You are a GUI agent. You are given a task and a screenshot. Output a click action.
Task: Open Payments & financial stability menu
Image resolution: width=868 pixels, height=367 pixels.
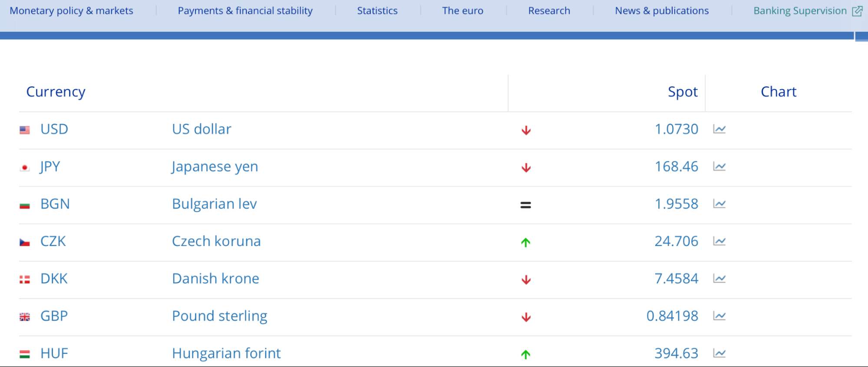click(x=245, y=11)
